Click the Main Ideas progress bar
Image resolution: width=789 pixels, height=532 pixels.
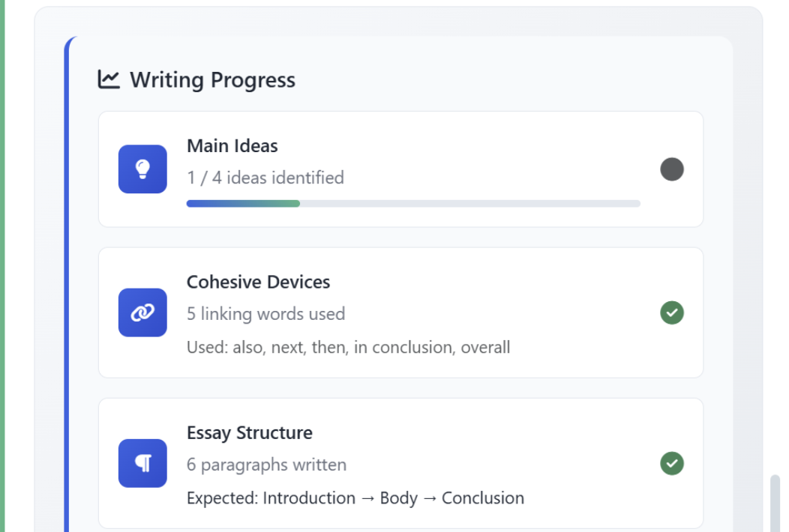[413, 204]
